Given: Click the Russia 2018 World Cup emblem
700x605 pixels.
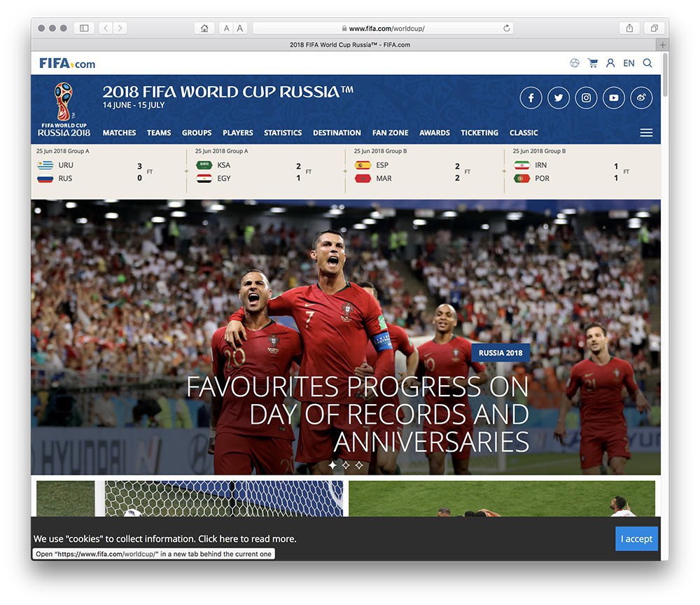Looking at the screenshot, I should coord(64,109).
